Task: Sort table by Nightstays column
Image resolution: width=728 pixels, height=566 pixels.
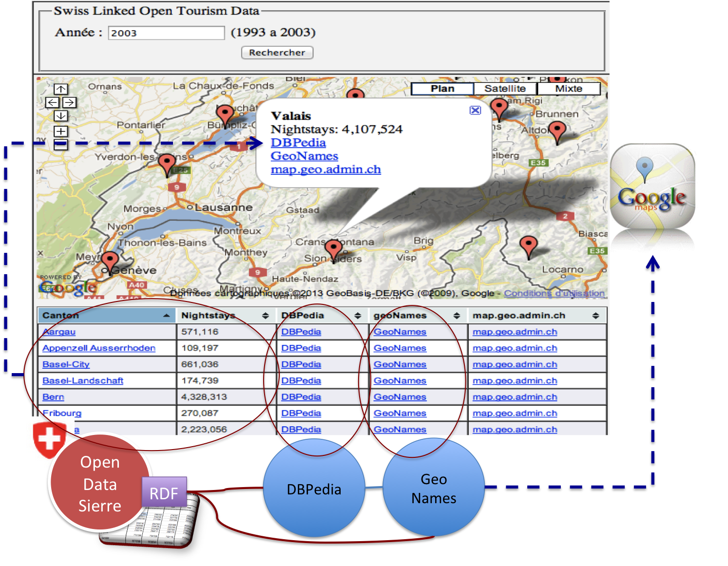Action: click(226, 316)
